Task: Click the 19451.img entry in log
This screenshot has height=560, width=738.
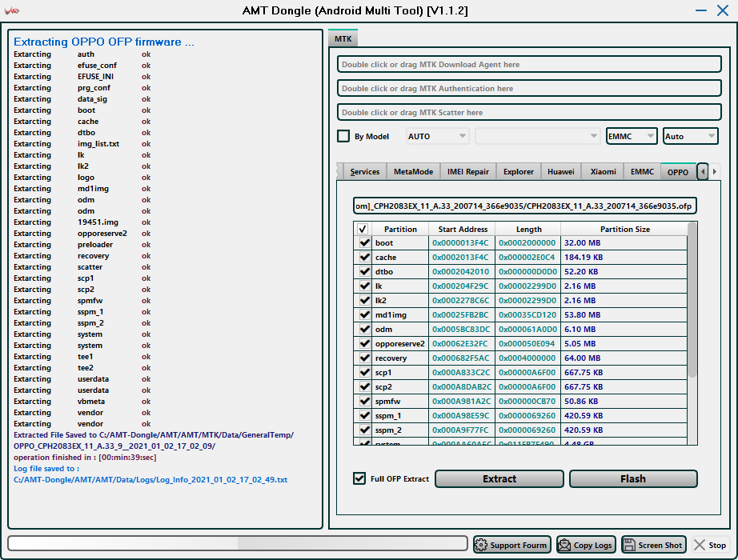Action: [98, 222]
